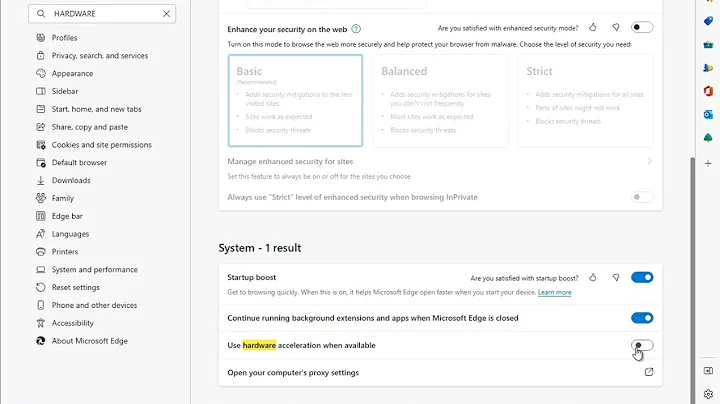
Task: Click the download arrow icon for Downloads
Action: (41, 180)
